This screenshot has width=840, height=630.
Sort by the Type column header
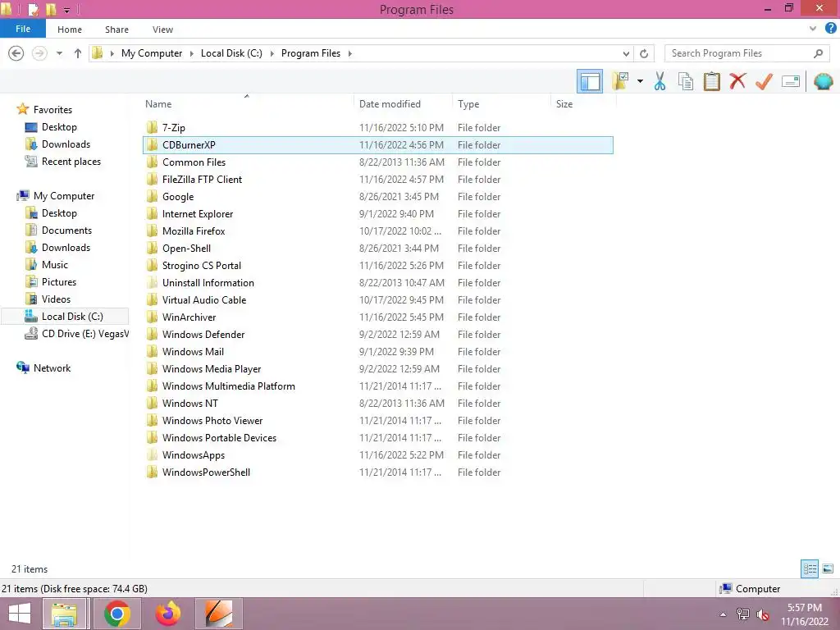[468, 104]
